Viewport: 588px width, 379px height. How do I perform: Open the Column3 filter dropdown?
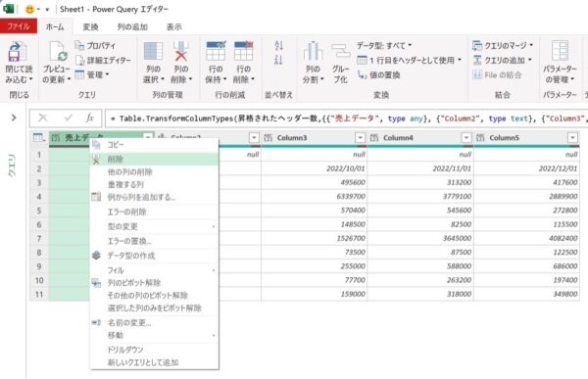360,138
